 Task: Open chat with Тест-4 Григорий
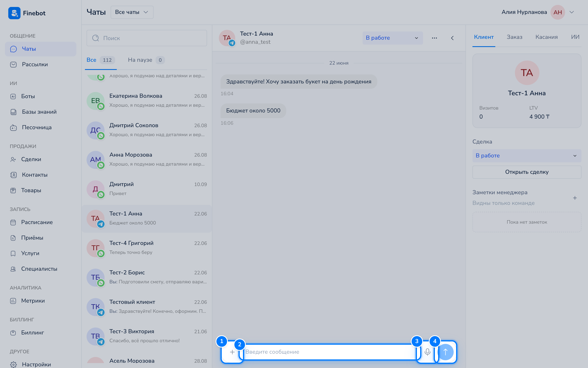coord(147,248)
